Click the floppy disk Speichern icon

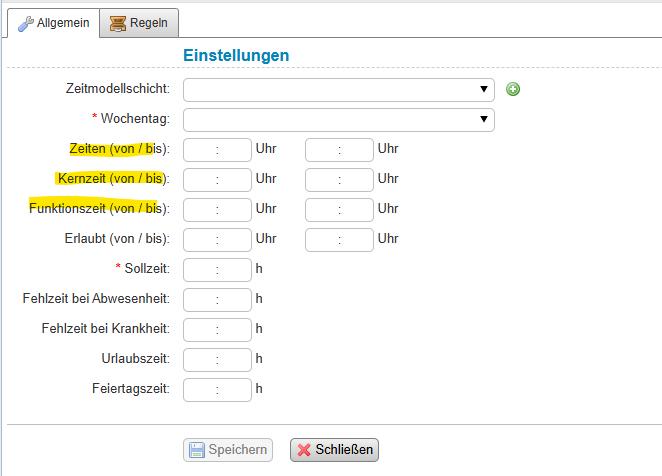tap(196, 450)
